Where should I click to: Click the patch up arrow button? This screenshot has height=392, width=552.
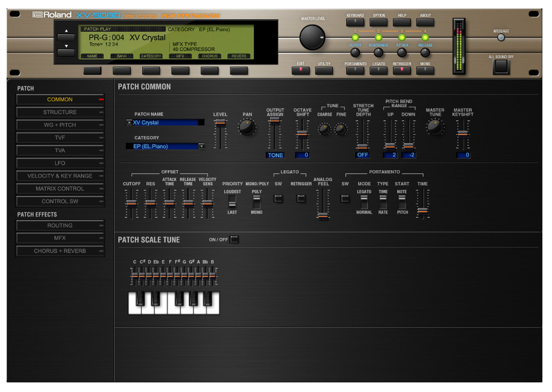click(66, 38)
